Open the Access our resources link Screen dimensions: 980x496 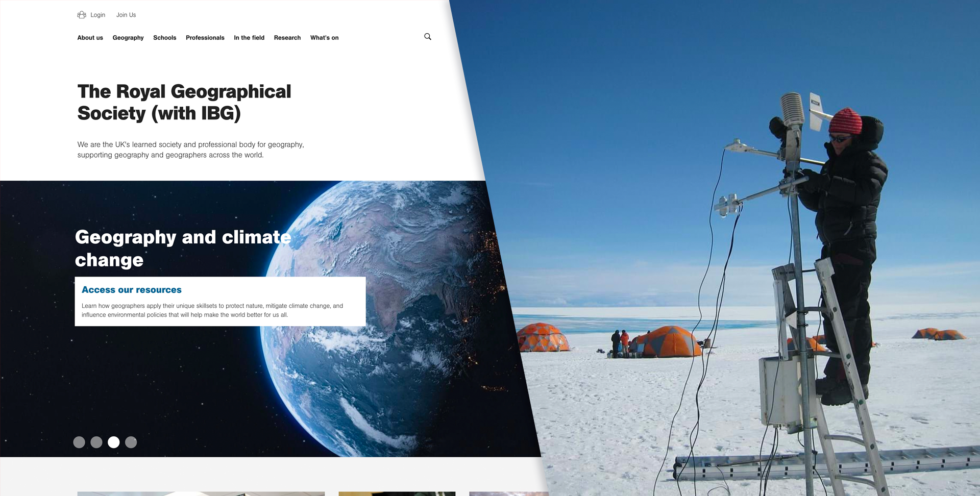pyautogui.click(x=132, y=290)
